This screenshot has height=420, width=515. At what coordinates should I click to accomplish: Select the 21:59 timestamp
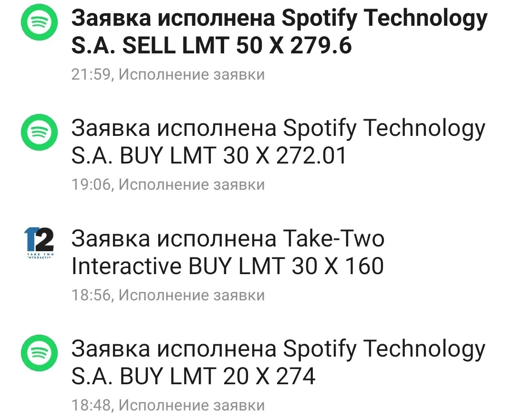tap(91, 74)
